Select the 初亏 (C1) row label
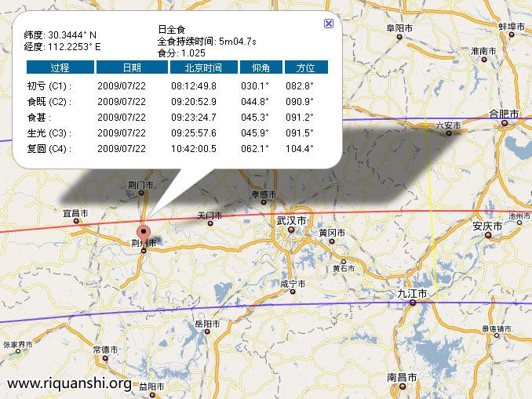 coord(49,86)
